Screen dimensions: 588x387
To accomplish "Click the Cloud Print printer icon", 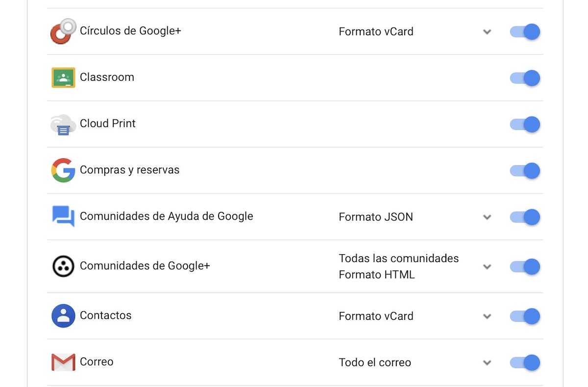I will pyautogui.click(x=63, y=124).
